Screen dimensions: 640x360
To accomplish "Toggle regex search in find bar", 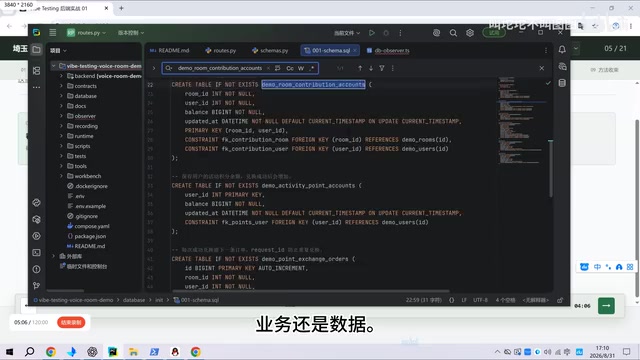I will click(312, 68).
